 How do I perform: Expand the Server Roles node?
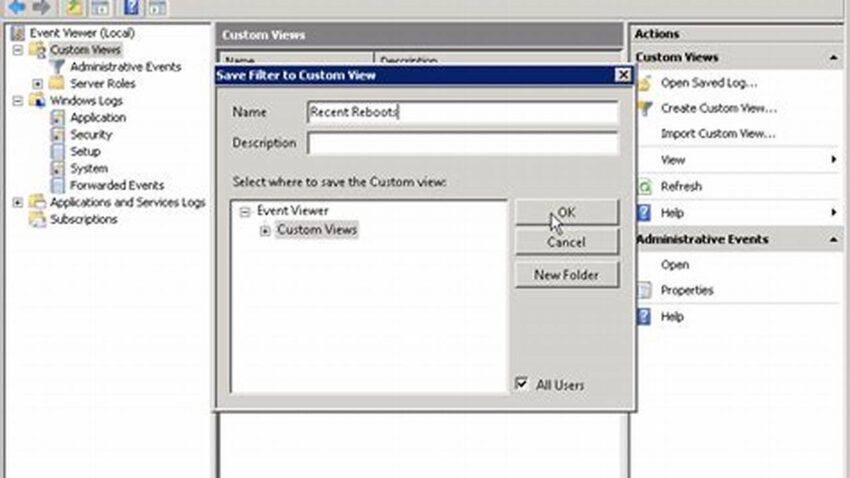[x=37, y=83]
